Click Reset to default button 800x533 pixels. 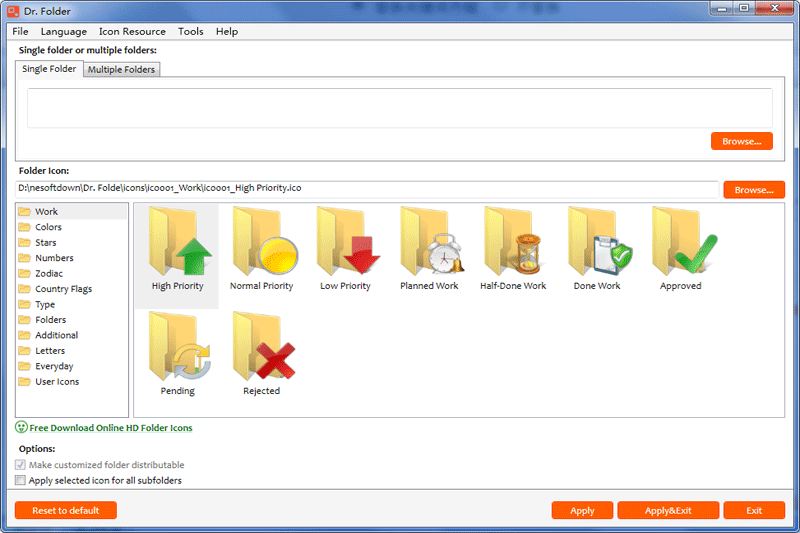click(x=66, y=510)
